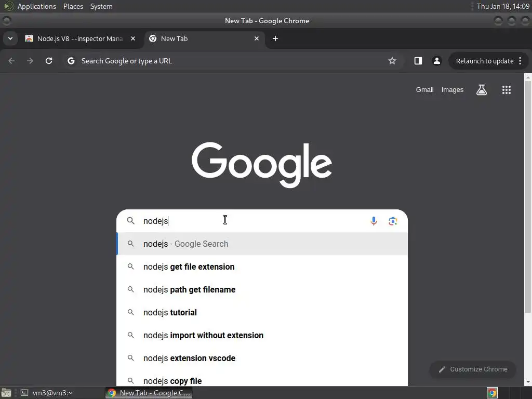Image resolution: width=532 pixels, height=399 pixels.
Task: Open the Google apps grid
Action: [x=506, y=90]
